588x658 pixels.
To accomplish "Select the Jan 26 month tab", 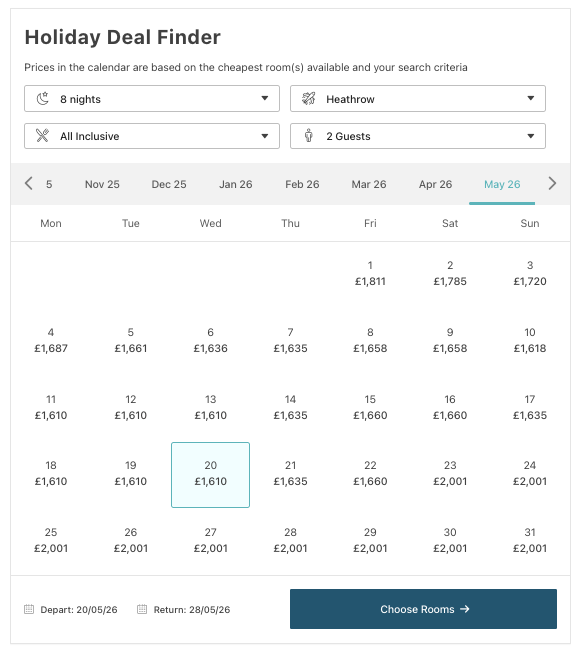I will [235, 184].
